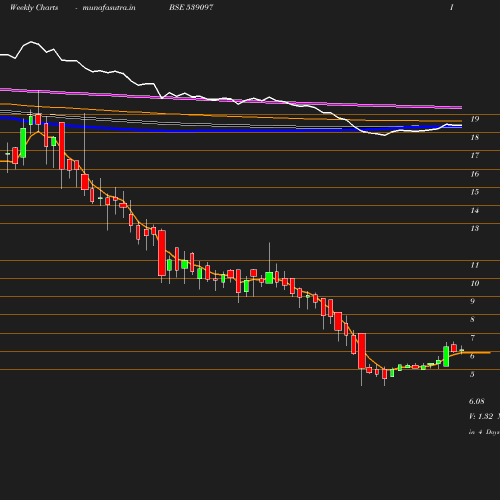Click the price axis label '15'
The width and height of the screenshot is (500, 500).
point(475,192)
